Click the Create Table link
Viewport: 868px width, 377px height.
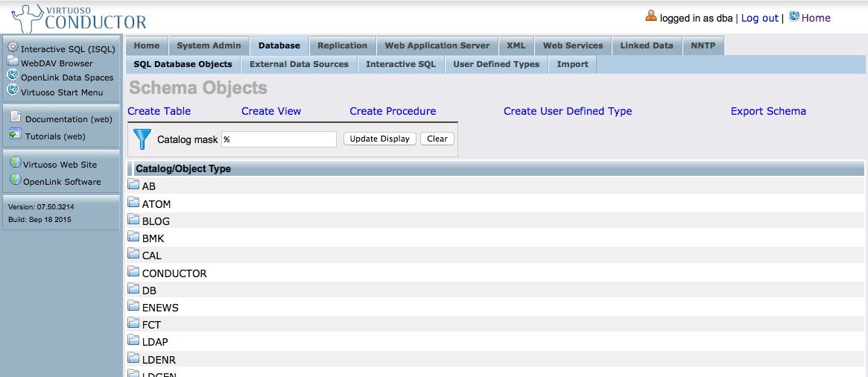pos(159,111)
